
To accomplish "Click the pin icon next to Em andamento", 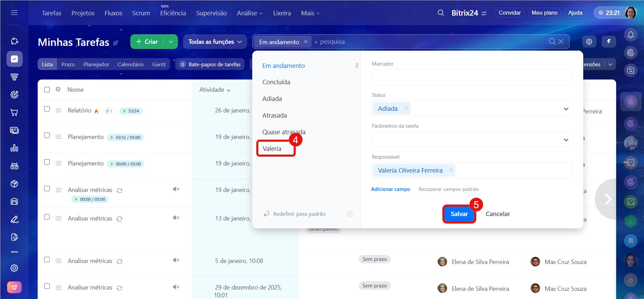I will tap(357, 66).
